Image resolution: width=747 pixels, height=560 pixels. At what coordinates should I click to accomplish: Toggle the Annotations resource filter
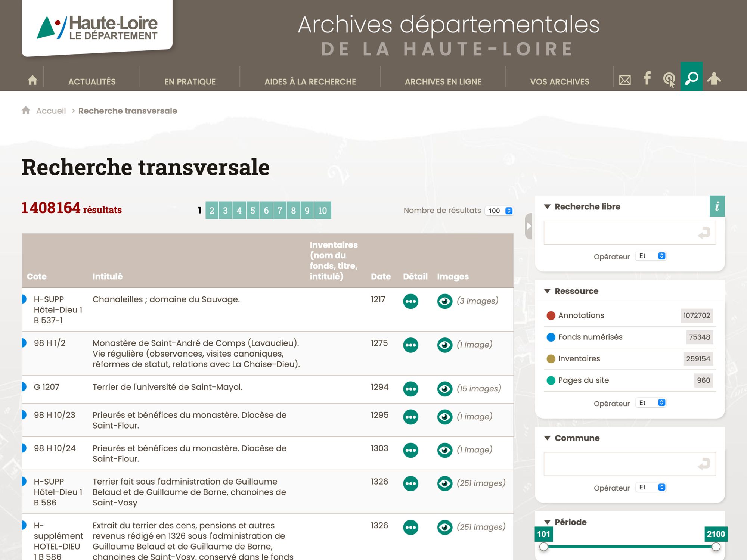[581, 315]
